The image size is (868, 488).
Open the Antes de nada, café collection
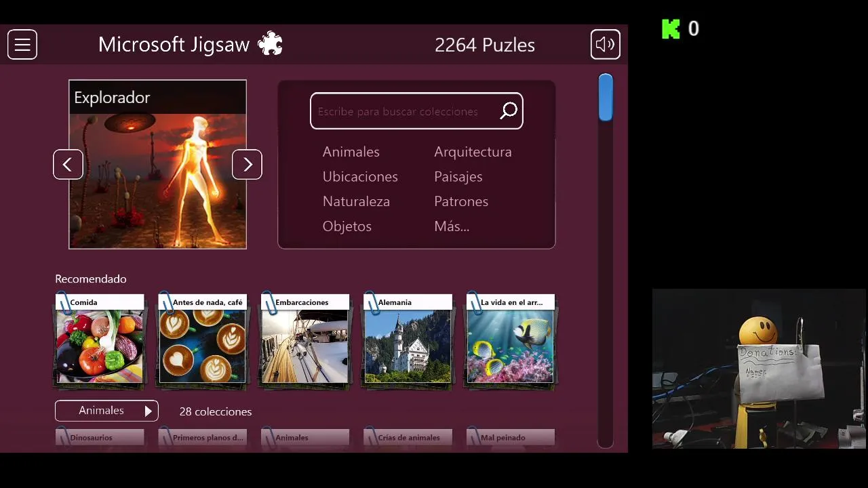point(203,340)
